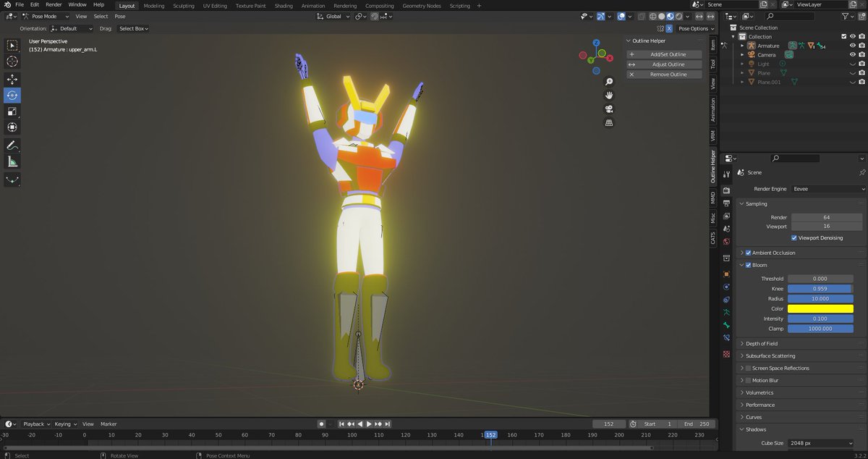The width and height of the screenshot is (868, 459).
Task: Activate the Move tool
Action: pyautogui.click(x=12, y=80)
